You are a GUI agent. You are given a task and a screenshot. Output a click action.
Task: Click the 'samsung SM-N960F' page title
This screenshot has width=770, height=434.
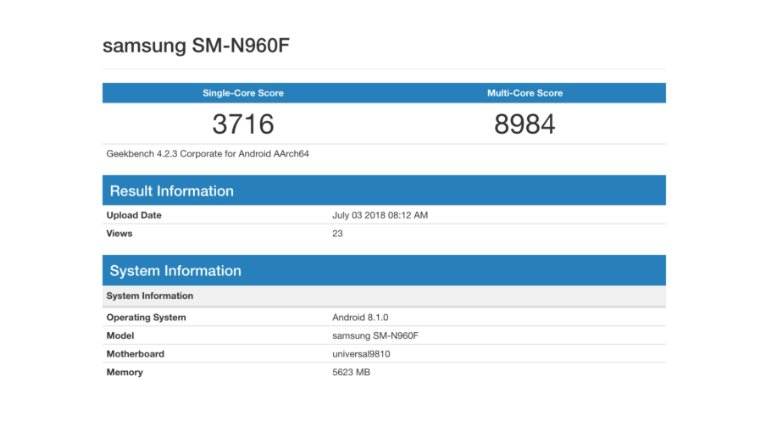coord(196,45)
